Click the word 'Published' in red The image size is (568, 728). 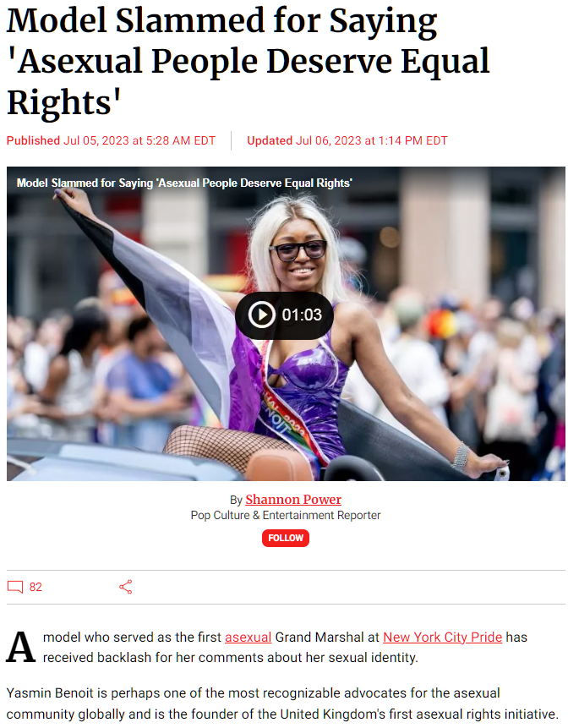(34, 140)
